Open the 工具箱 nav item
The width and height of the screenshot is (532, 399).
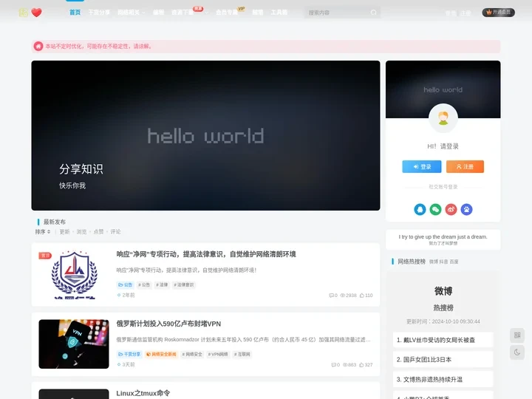coord(279,13)
